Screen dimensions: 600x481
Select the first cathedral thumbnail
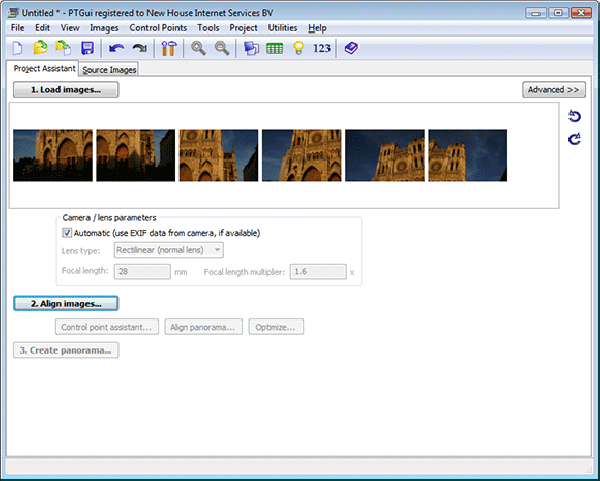click(x=53, y=155)
